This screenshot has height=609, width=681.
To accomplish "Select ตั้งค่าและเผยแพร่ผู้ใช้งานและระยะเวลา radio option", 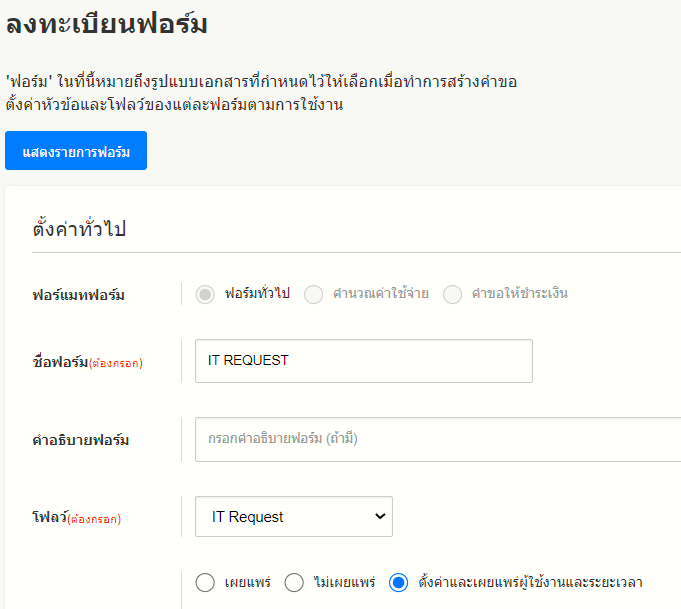I will coord(399,582).
